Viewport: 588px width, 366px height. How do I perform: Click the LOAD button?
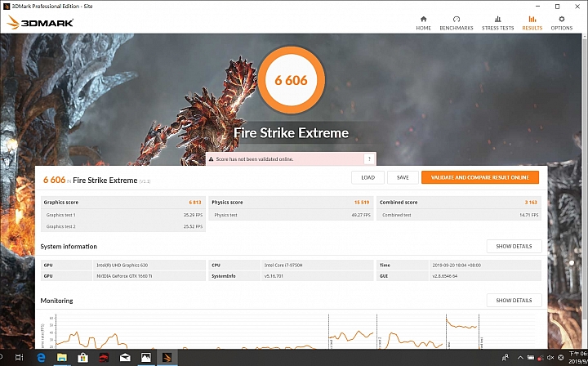(x=367, y=177)
